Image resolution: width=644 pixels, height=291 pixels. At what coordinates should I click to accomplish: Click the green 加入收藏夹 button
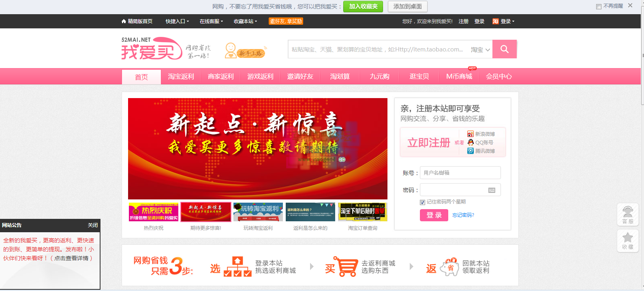coord(363,6)
